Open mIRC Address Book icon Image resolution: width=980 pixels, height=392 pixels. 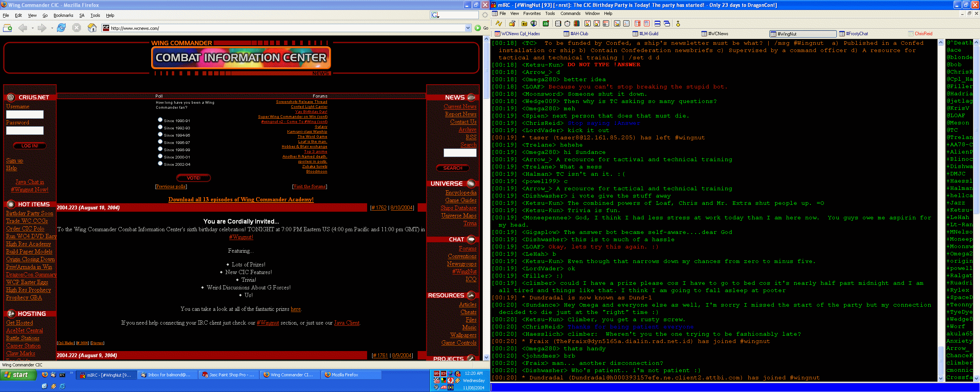pos(558,24)
